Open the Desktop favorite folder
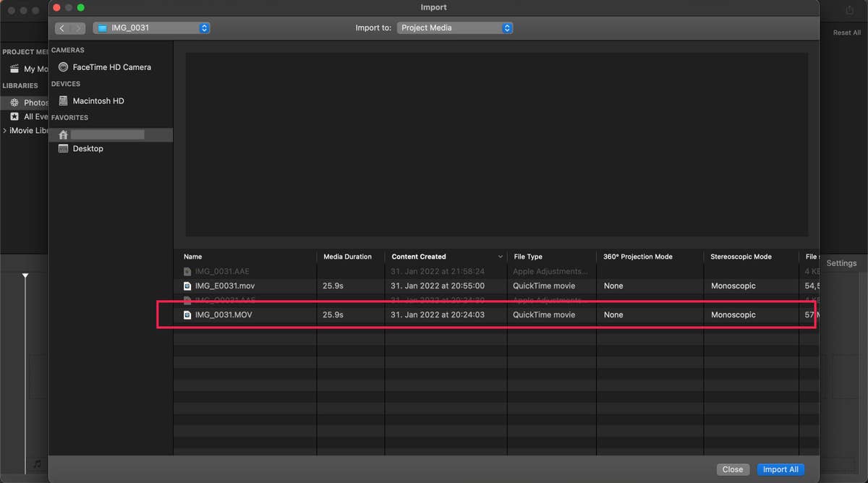Screen dimensions: 868x483 pyautogui.click(x=88, y=149)
